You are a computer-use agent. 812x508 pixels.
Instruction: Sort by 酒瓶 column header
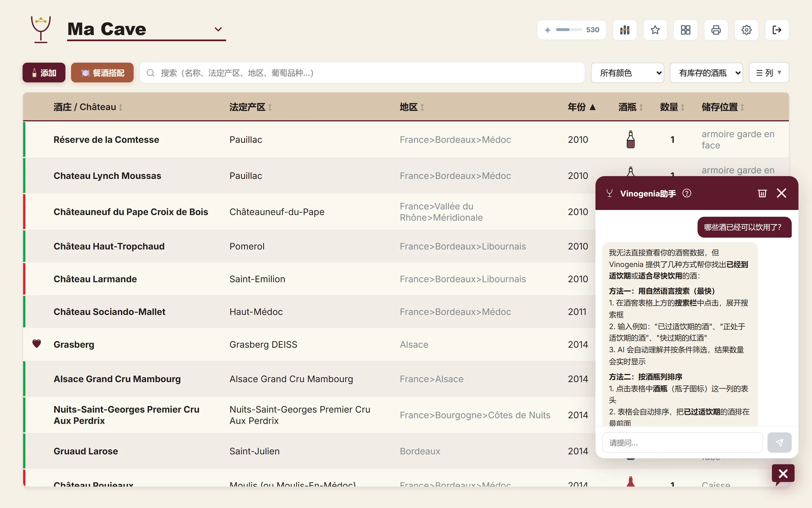[x=630, y=107]
